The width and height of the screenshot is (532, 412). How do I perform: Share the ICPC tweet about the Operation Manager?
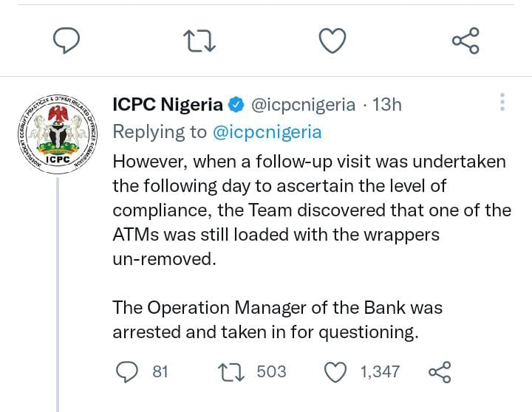click(x=440, y=371)
